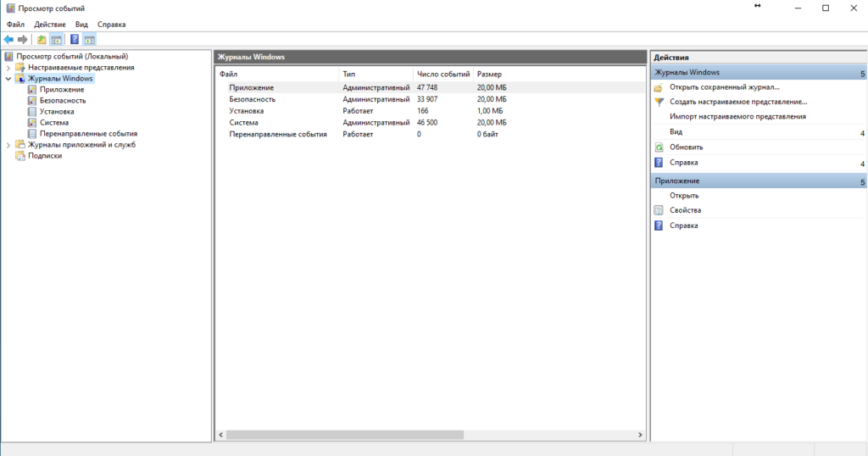The image size is (868, 456).
Task: Click the Help question mark toolbar icon
Action: [75, 39]
